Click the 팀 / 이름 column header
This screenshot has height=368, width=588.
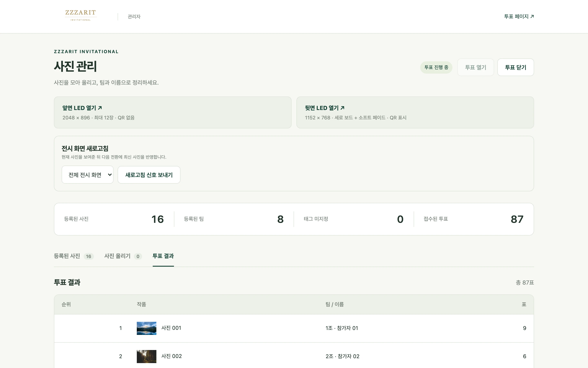point(335,304)
